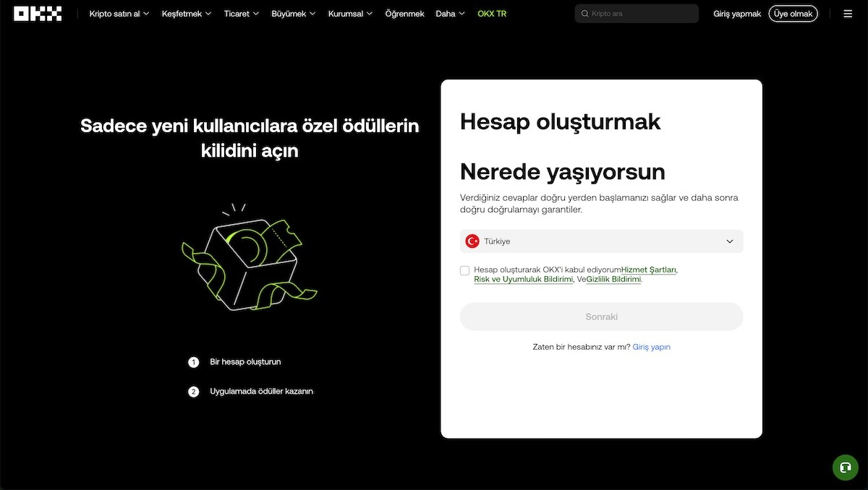This screenshot has height=490, width=868.
Task: Click the OKX logo
Action: click(x=38, y=13)
